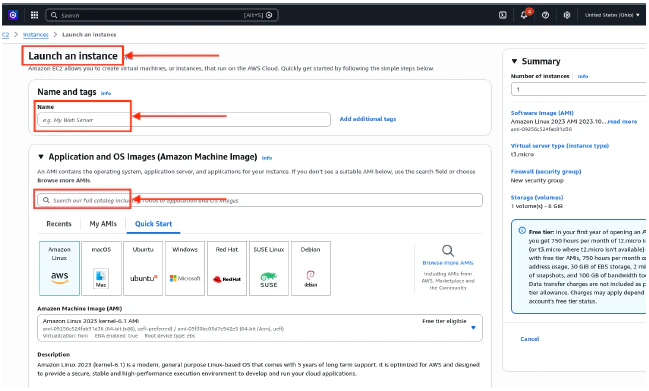The height and width of the screenshot is (391, 649).
Task: Open Info link next to Name and tags
Action: coord(106,93)
